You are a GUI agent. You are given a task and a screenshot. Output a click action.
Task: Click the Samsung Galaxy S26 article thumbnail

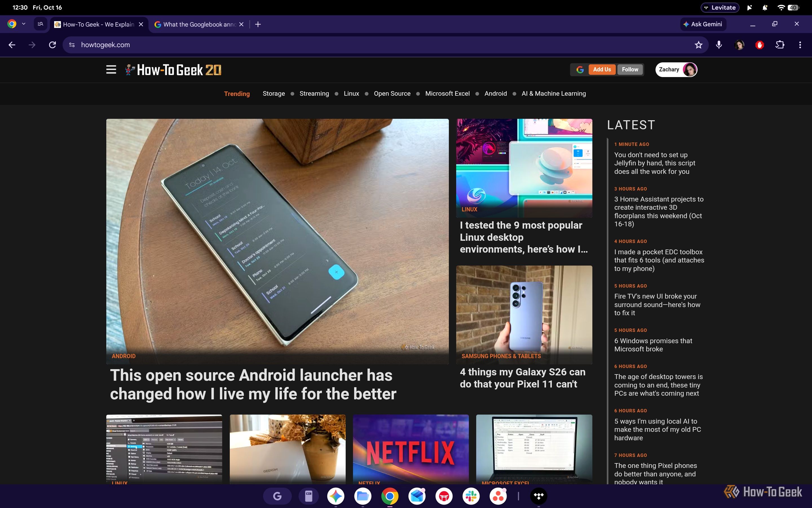[524, 315]
